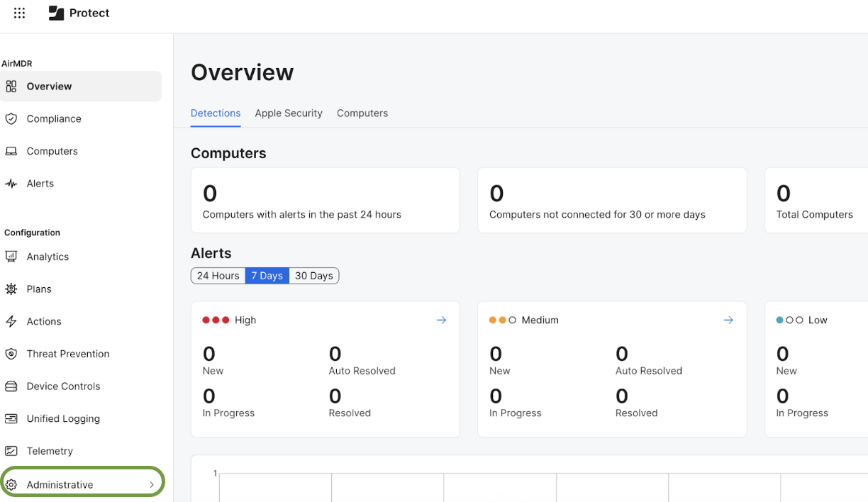
Task: Click the Unified Logging icon
Action: pyautogui.click(x=11, y=419)
